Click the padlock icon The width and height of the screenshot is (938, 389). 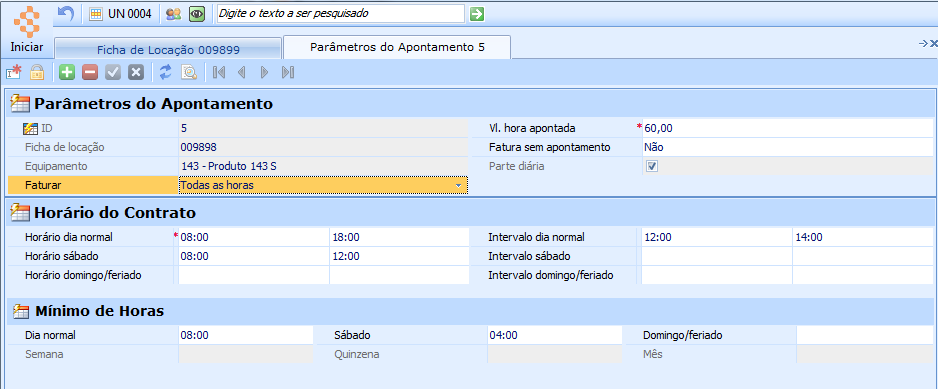(37, 72)
